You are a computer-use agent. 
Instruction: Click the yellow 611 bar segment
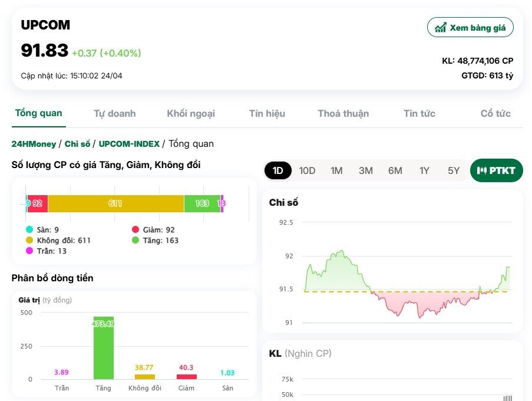(x=115, y=203)
